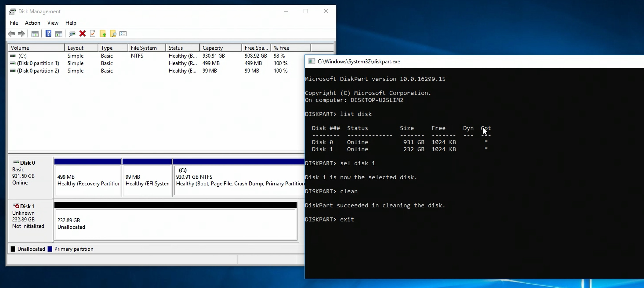Click the folder with magnifier icon

pyautogui.click(x=113, y=34)
